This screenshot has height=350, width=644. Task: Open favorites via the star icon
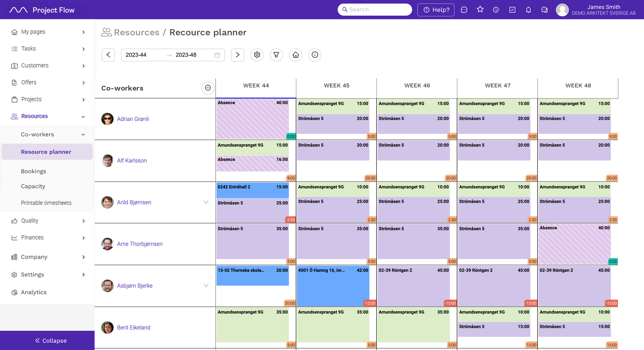pos(480,9)
